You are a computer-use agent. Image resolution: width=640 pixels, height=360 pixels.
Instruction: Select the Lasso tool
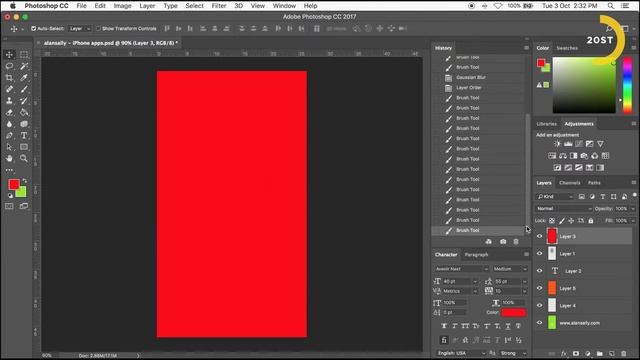tap(9, 66)
